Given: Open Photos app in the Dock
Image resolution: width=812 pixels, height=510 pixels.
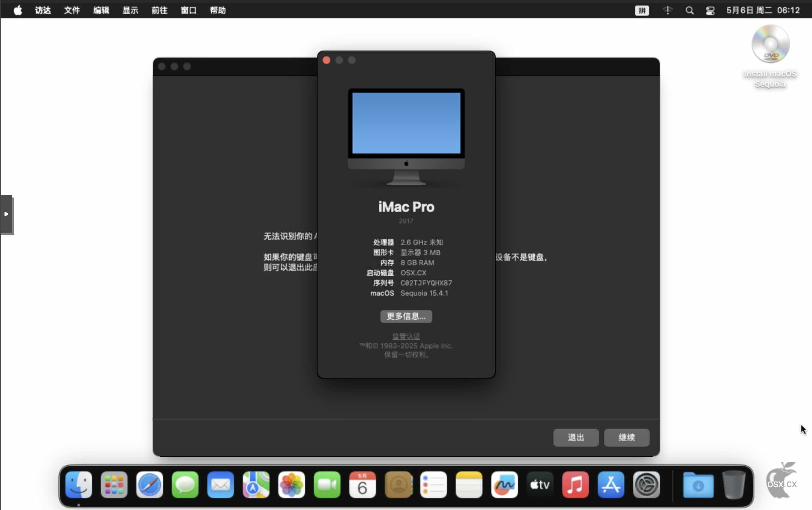Looking at the screenshot, I should (x=292, y=485).
